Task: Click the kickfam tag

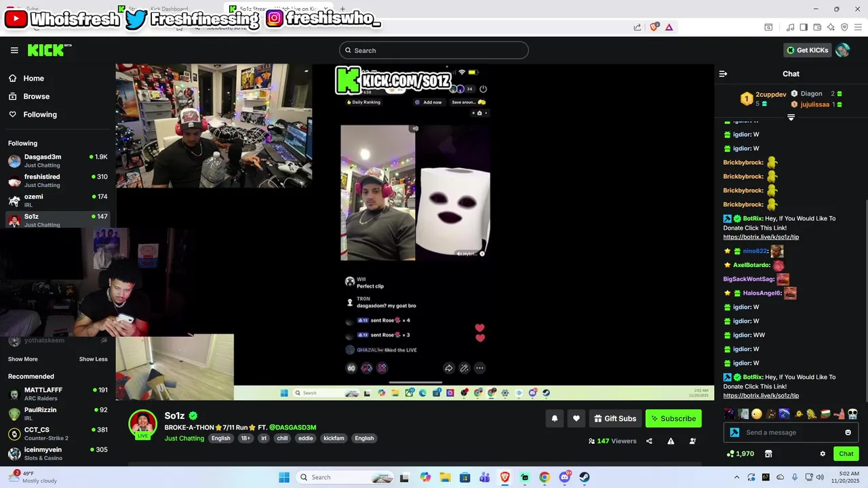Action: pos(334,439)
